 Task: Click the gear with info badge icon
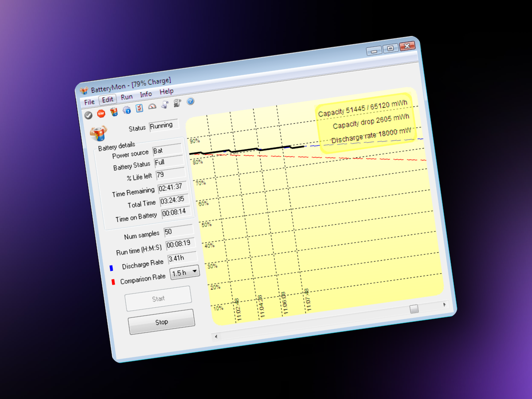[x=127, y=110]
